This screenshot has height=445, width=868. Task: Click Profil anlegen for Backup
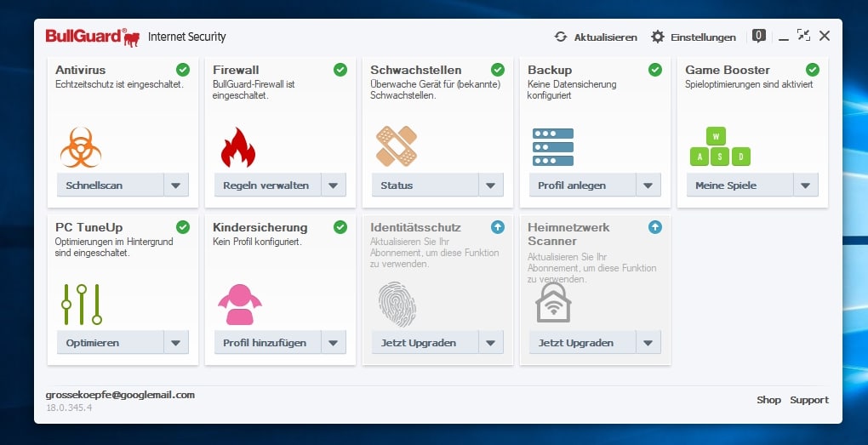tap(582, 185)
